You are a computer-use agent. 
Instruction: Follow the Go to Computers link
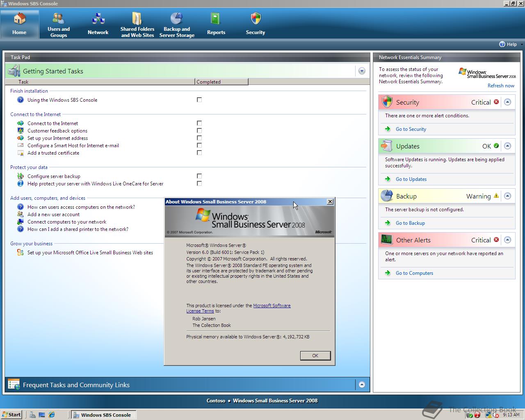414,273
